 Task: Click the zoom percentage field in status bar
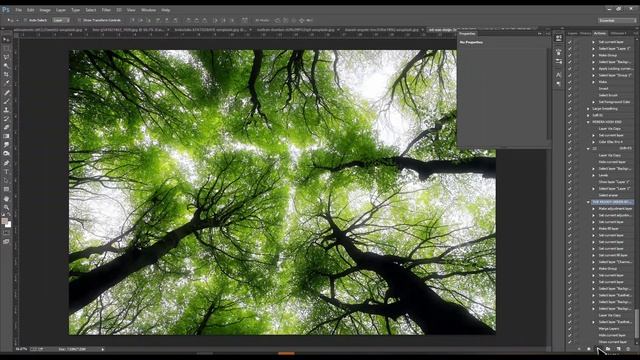(21, 349)
